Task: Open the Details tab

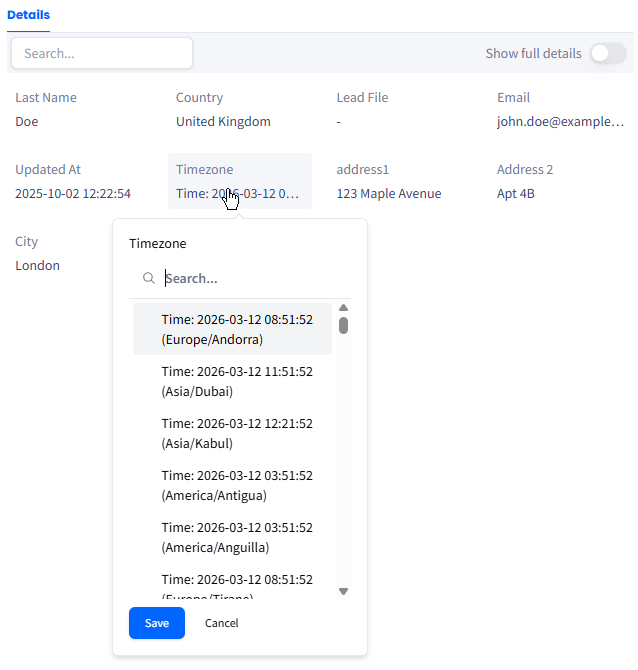Action: (28, 15)
